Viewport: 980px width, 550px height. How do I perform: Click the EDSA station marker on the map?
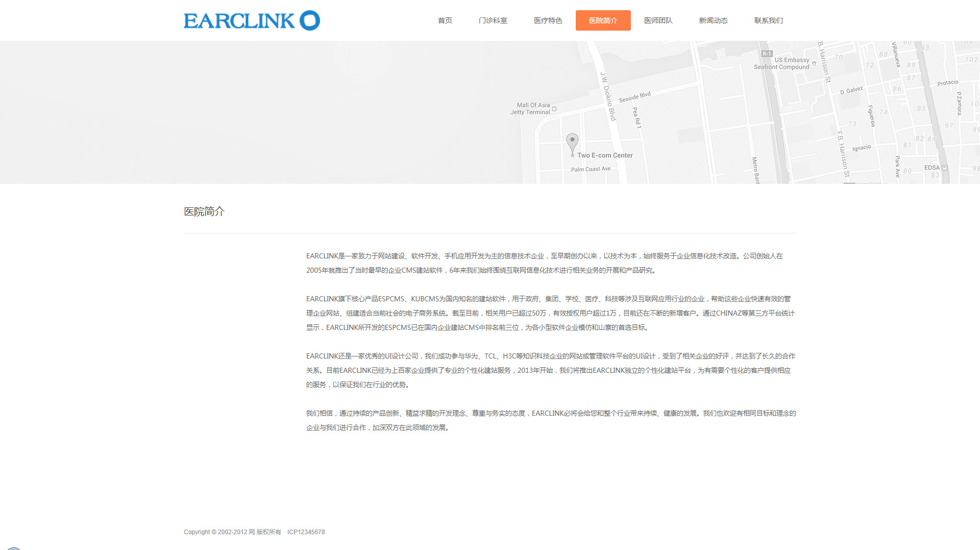pyautogui.click(x=945, y=168)
